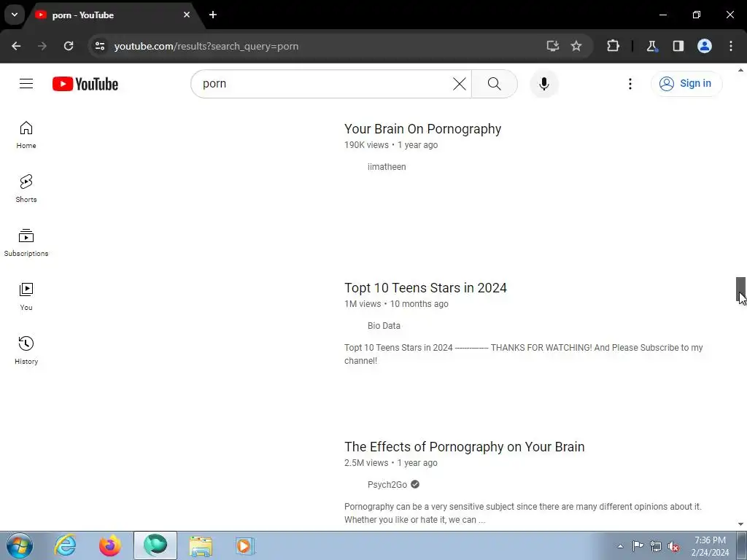
Task: Click the '190K views' text
Action: point(366,145)
